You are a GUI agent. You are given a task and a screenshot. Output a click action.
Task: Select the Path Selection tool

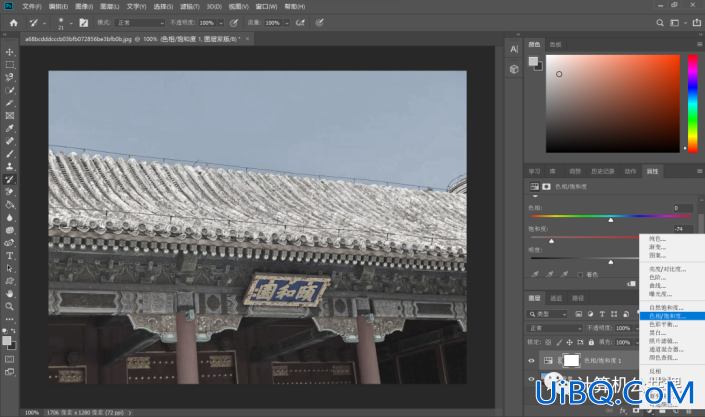9,268
